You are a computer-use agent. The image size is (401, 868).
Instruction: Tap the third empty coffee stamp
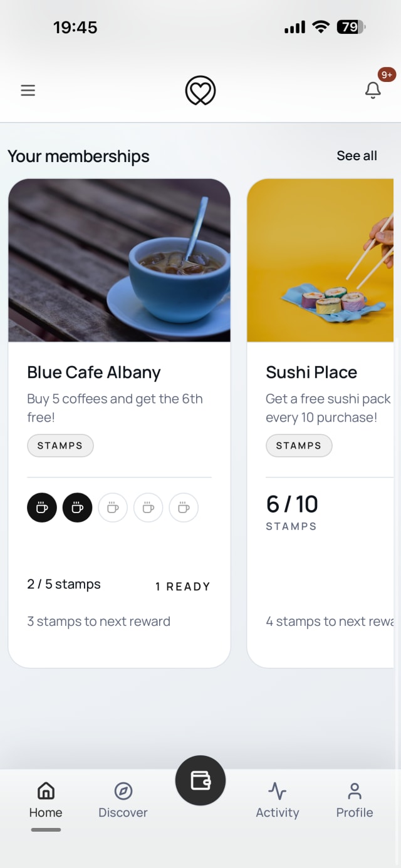113,508
